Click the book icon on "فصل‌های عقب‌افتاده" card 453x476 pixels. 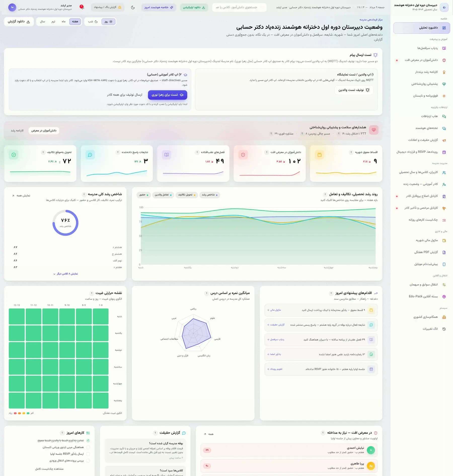(167, 155)
